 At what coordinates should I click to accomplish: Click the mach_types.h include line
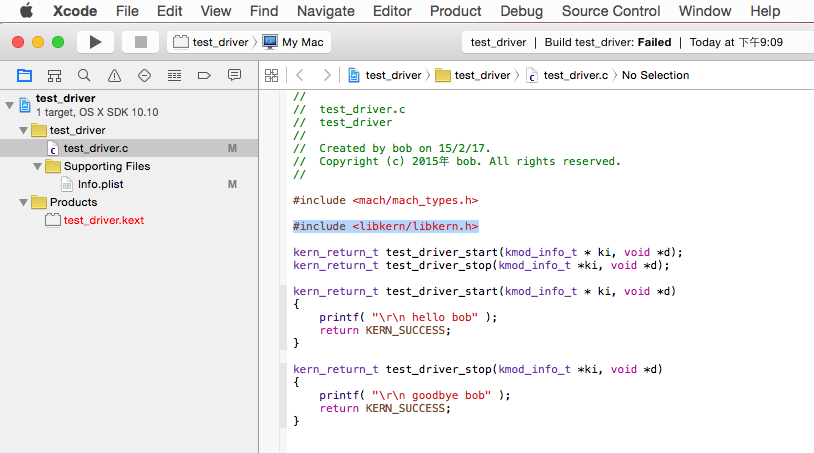[385, 200]
